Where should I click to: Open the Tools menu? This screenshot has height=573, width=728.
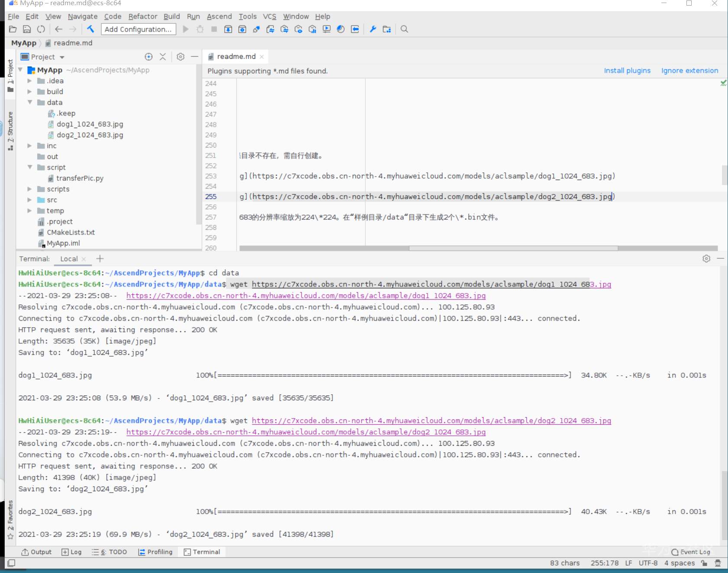[x=248, y=16]
